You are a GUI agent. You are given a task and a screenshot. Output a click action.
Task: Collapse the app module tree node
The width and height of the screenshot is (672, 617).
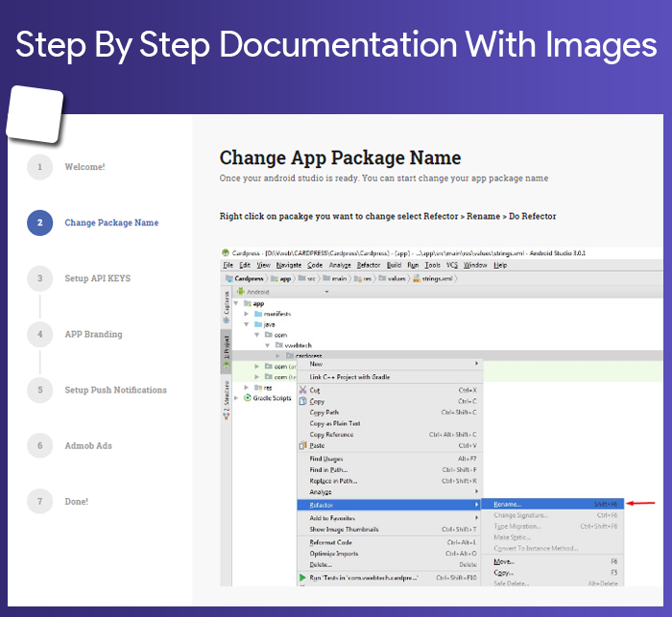[x=236, y=303]
